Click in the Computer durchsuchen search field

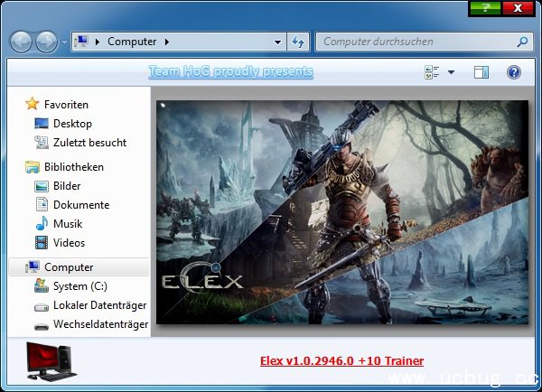416,42
